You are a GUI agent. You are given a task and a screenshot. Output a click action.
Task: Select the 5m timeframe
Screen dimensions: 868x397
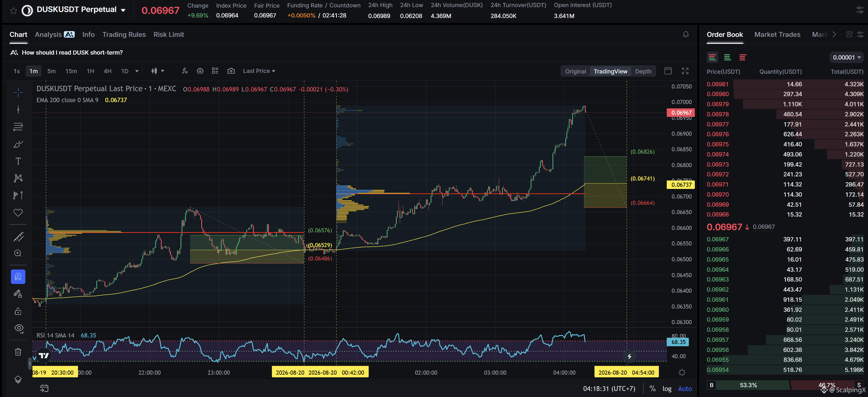[51, 71]
